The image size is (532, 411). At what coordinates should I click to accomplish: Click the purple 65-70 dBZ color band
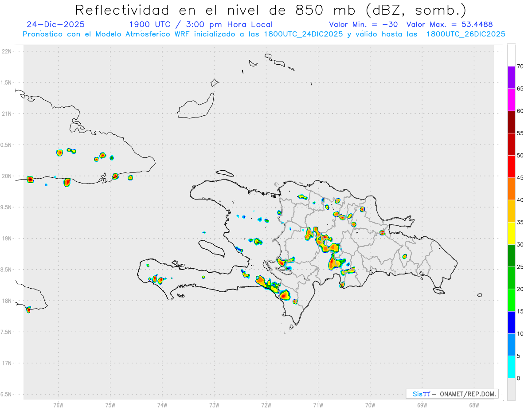(511, 78)
